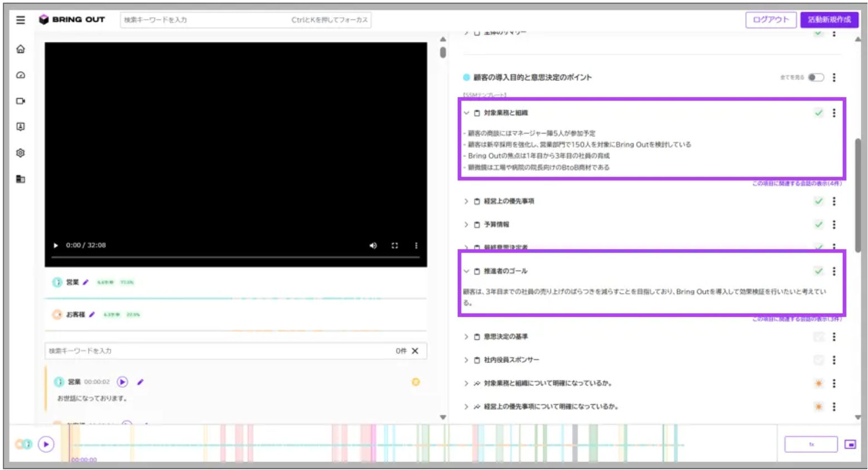Open options for 意思決定の基準 row
The height and width of the screenshot is (470, 868).
coord(834,337)
